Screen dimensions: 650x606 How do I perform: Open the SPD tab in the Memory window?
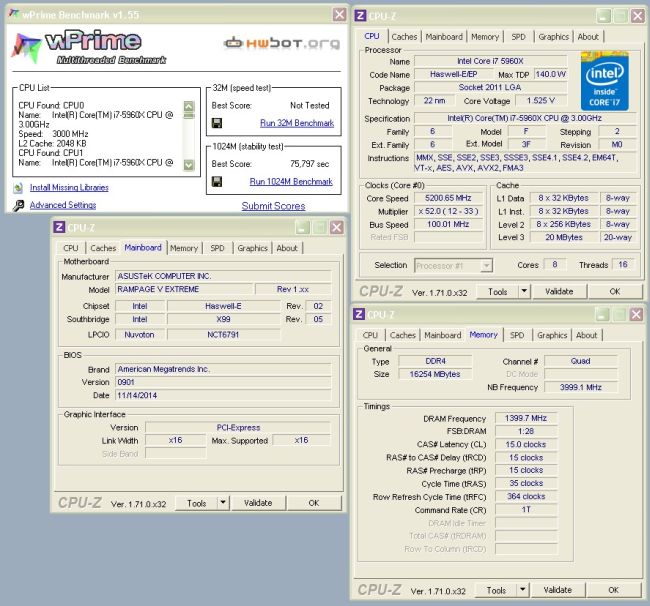click(517, 335)
